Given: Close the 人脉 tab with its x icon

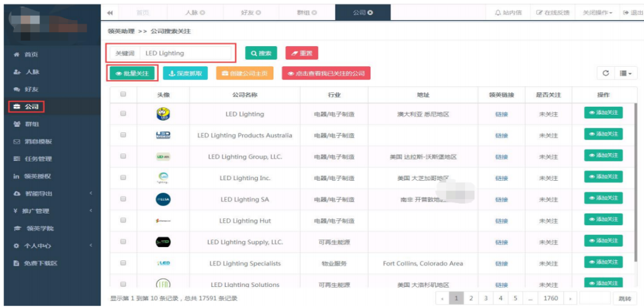Looking at the screenshot, I should point(203,13).
